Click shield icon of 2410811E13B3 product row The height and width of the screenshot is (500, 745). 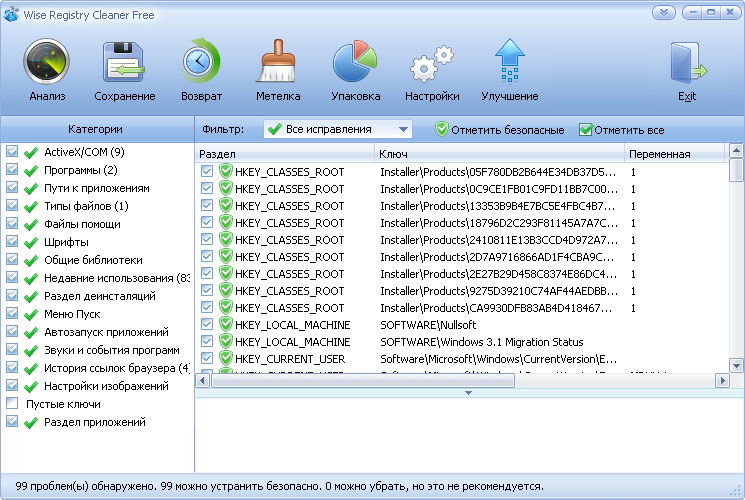click(x=226, y=239)
